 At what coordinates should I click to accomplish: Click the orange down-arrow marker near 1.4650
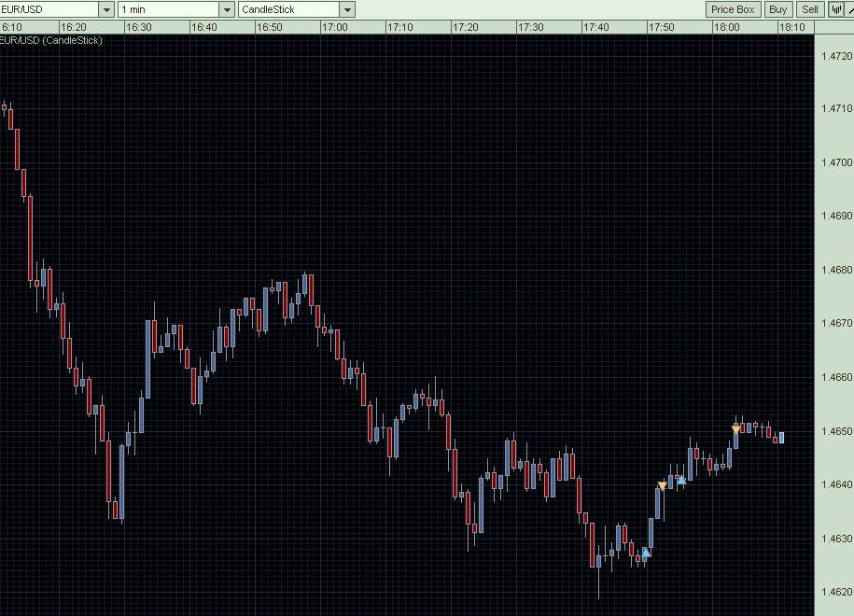[x=735, y=429]
